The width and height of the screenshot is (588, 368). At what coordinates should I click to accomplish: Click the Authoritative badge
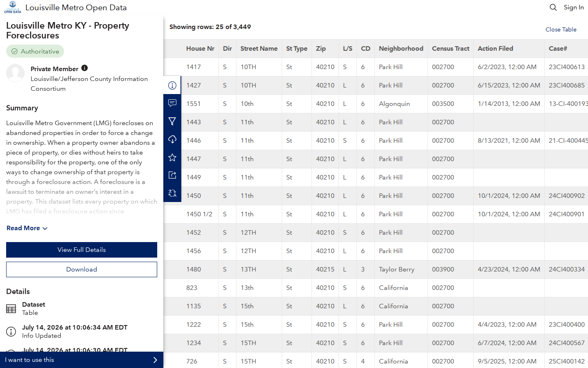click(35, 51)
